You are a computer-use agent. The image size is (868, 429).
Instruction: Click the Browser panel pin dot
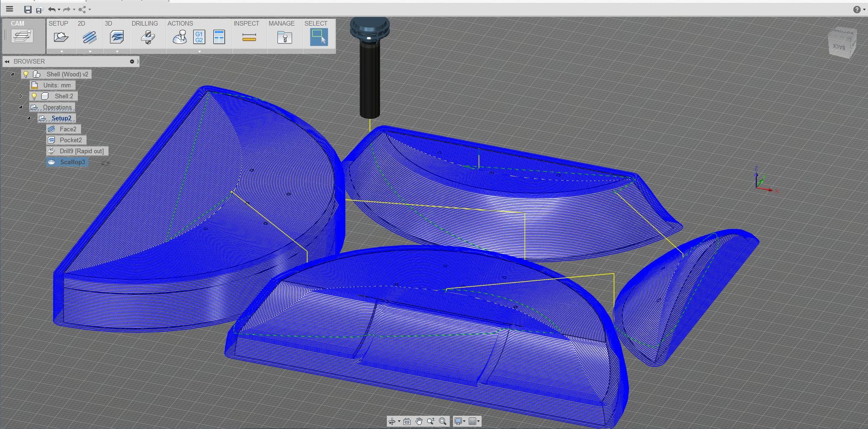pos(132,61)
